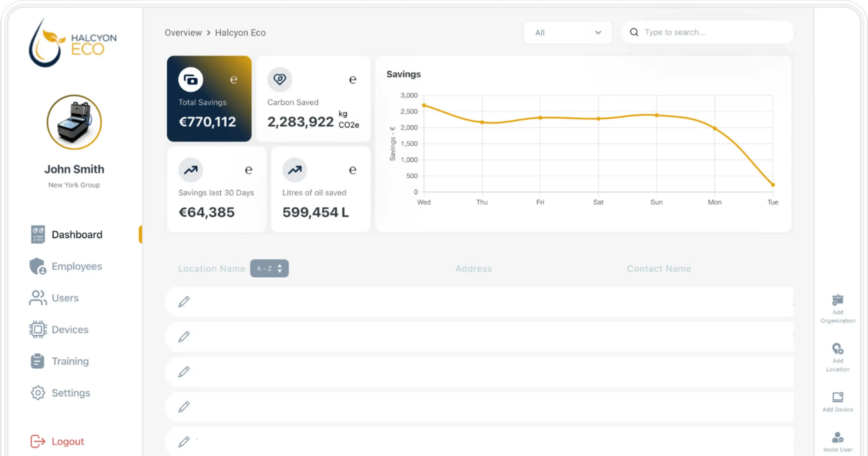868x456 pixels.
Task: Open the Training page in sidebar
Action: pos(70,361)
